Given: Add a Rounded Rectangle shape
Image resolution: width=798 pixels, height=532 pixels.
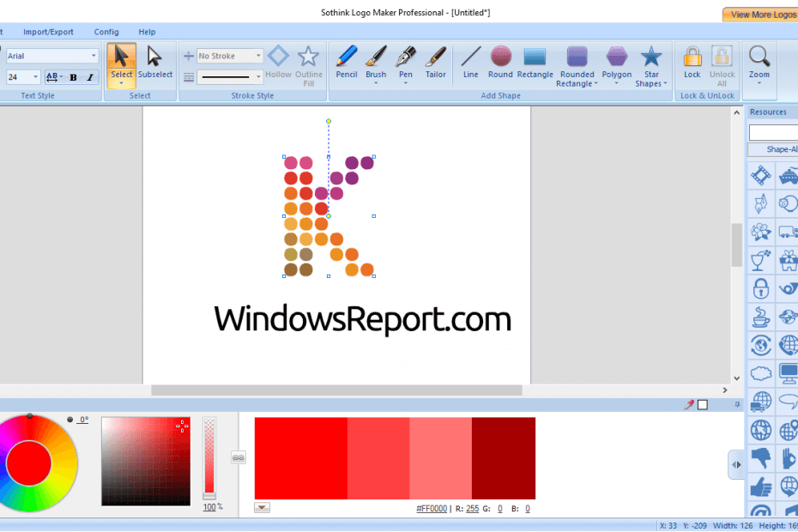Looking at the screenshot, I should (577, 67).
